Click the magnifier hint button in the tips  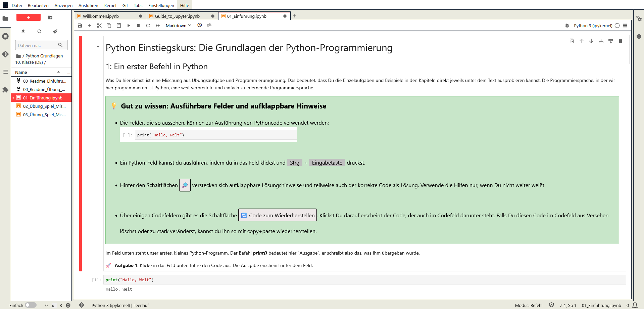point(185,185)
